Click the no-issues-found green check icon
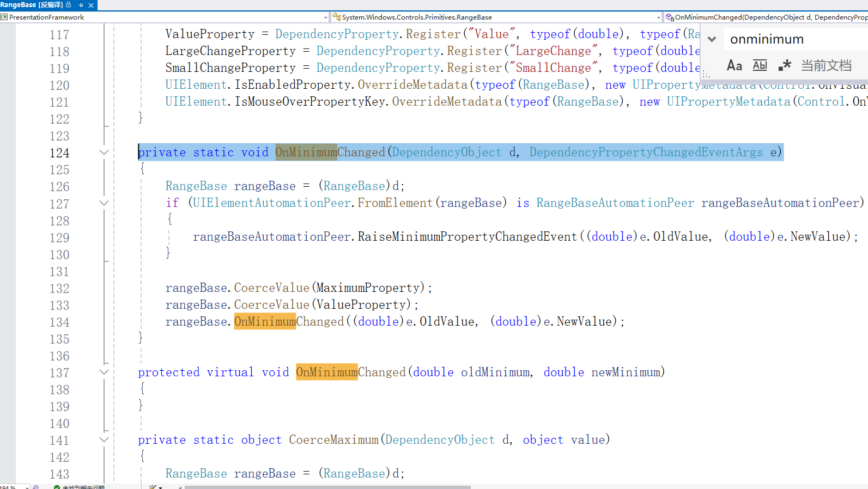 [x=57, y=487]
